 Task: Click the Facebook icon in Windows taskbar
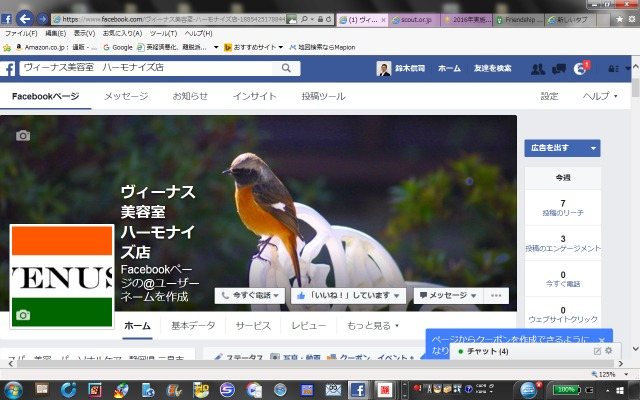tap(357, 389)
